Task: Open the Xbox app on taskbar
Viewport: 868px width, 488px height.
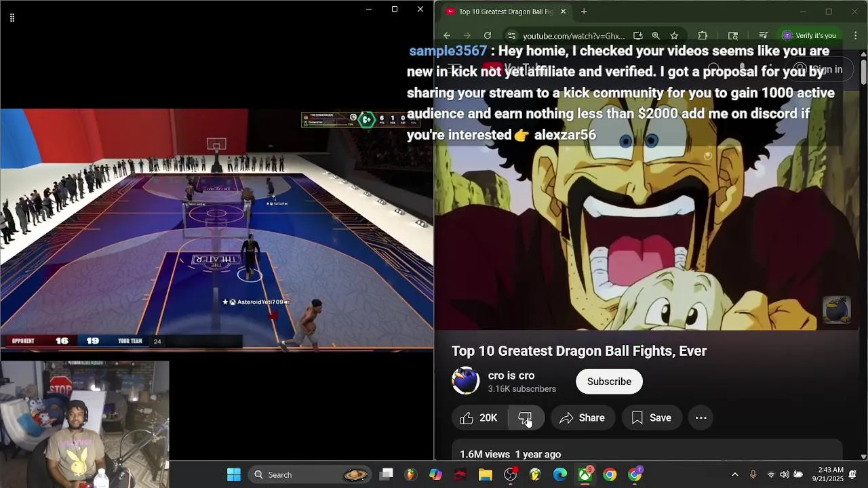Action: click(585, 475)
